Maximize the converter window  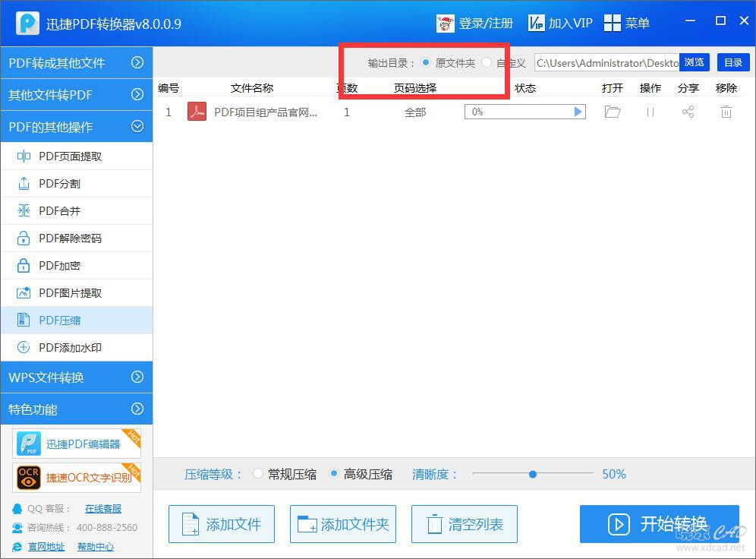click(x=720, y=21)
